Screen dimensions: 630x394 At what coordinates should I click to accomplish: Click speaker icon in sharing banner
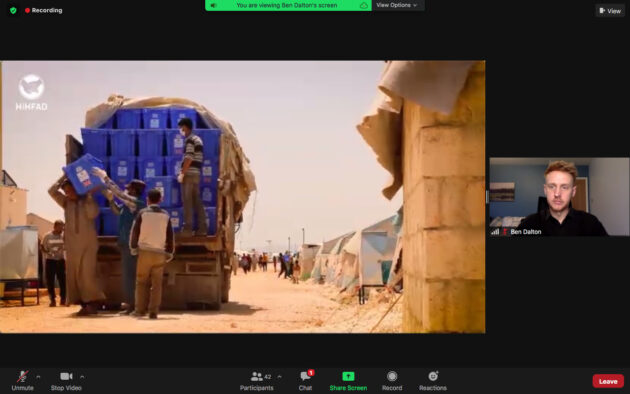click(213, 5)
